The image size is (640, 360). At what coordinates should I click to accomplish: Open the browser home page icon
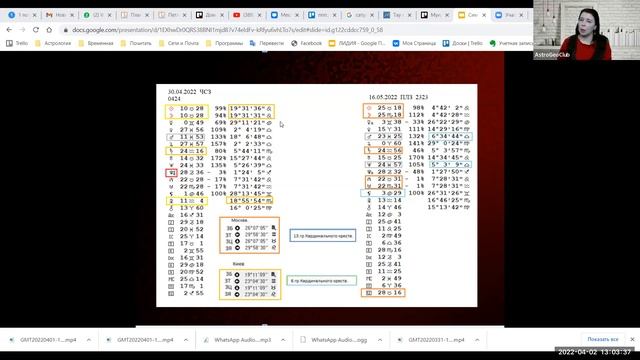[x=49, y=30]
